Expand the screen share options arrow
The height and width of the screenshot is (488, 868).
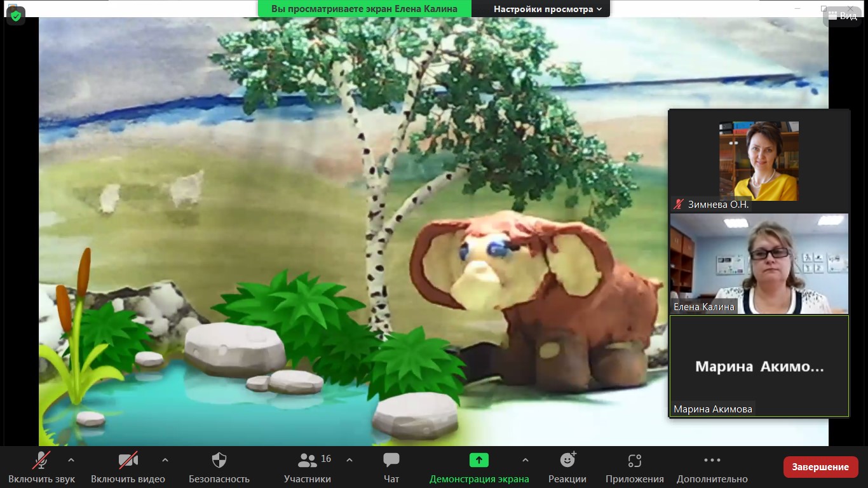coord(525,460)
